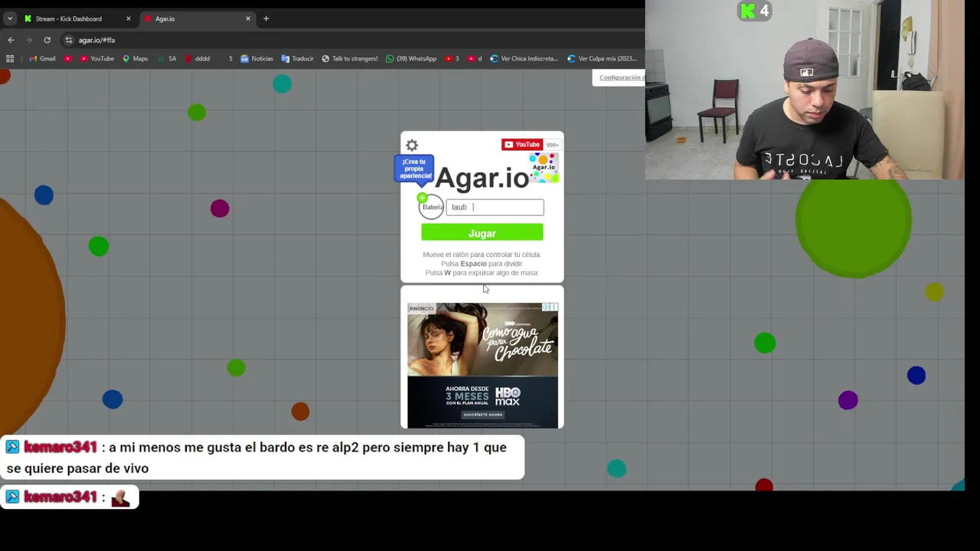Open the Traducir bookmark

pos(297,58)
